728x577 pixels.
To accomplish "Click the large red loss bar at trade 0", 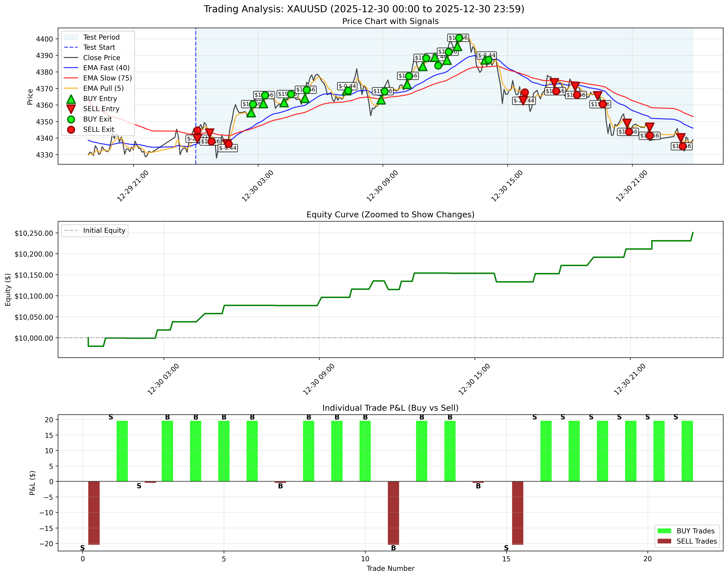I will coord(94,513).
